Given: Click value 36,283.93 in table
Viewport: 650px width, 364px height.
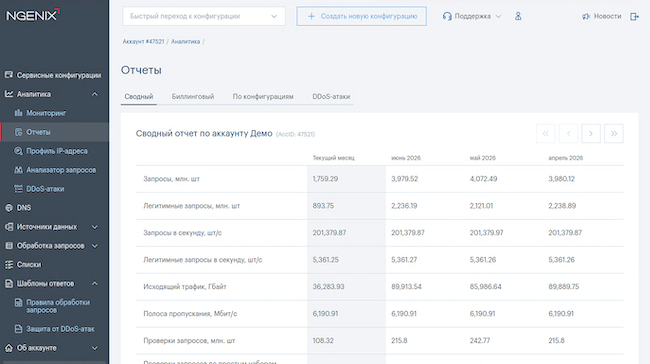Looking at the screenshot, I should pyautogui.click(x=328, y=287).
